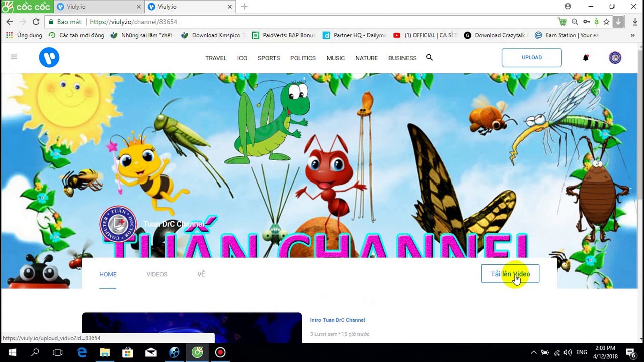Screen dimensions: 644x362
Task: Click the Tải lên Video button
Action: [x=510, y=274]
